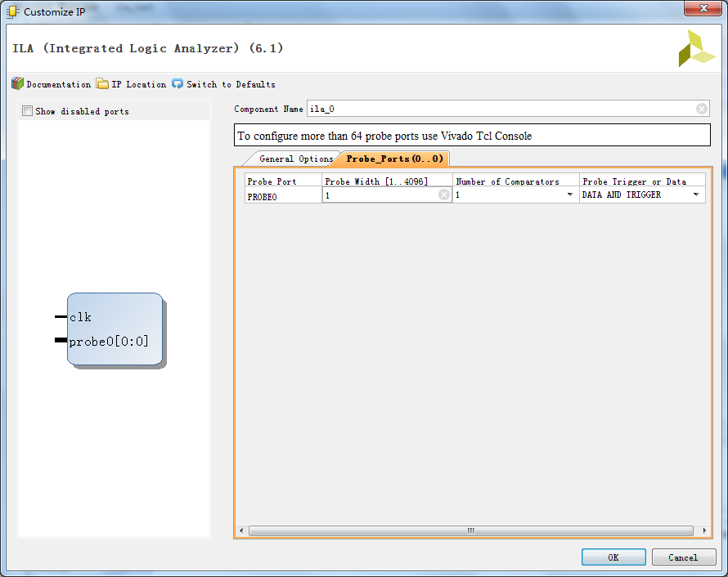Click the IP Location label
The image size is (728, 577).
click(139, 84)
